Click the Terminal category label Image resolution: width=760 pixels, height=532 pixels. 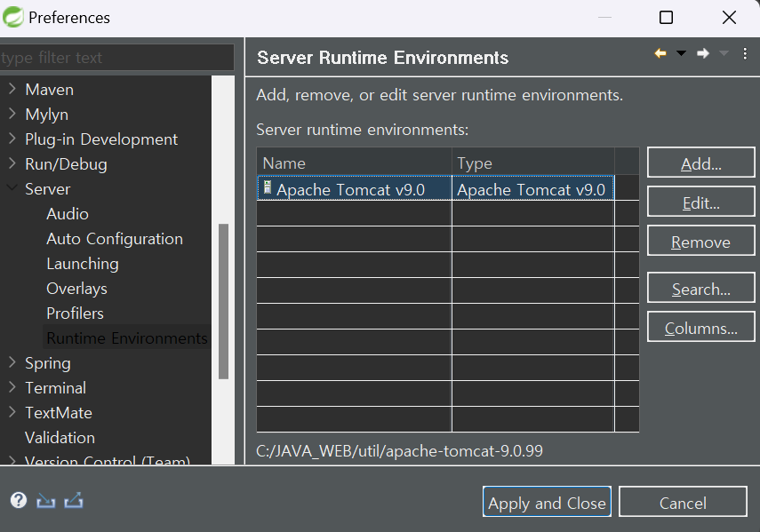click(x=56, y=388)
